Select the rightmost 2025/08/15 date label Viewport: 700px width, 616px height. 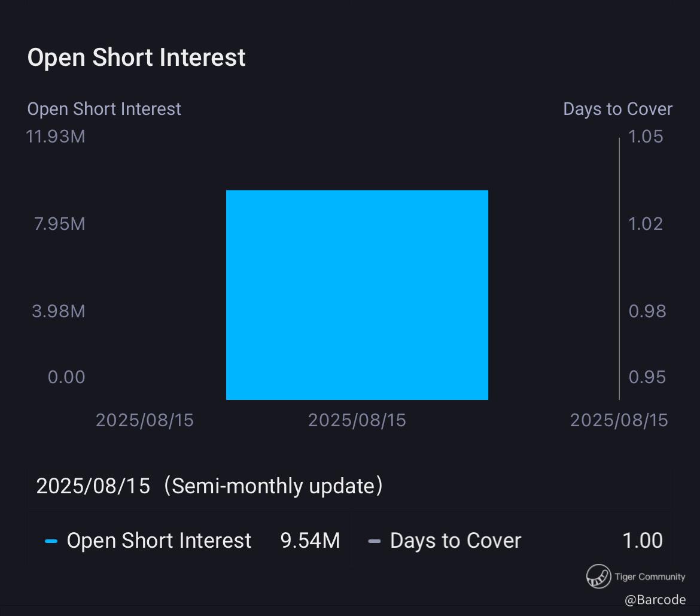pyautogui.click(x=619, y=420)
